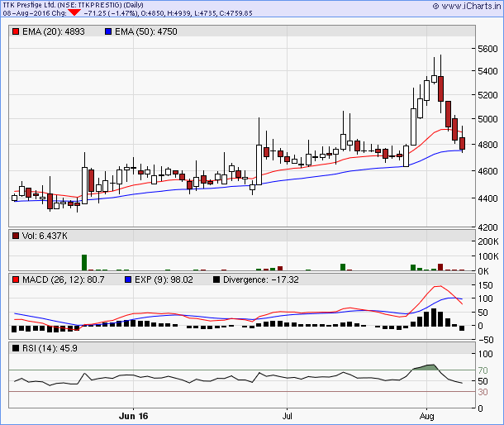Image resolution: width=504 pixels, height=425 pixels.
Task: Click the 5400 price axis label
Action: coord(487,71)
